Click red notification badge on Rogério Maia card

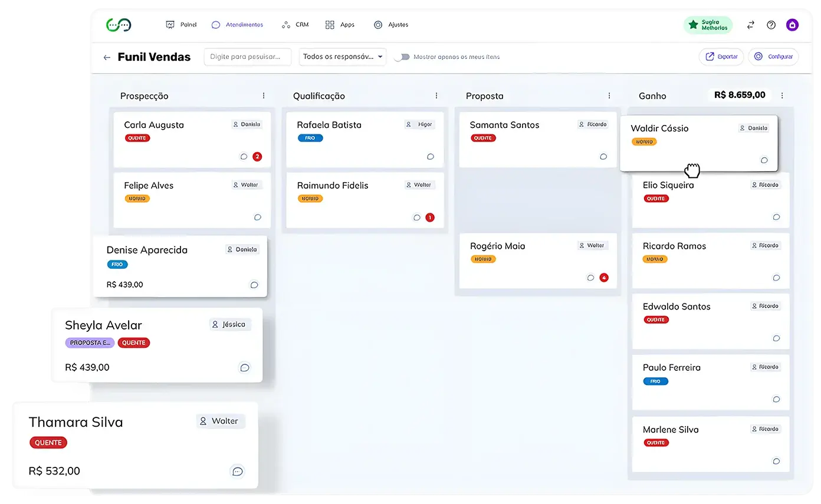(x=603, y=278)
